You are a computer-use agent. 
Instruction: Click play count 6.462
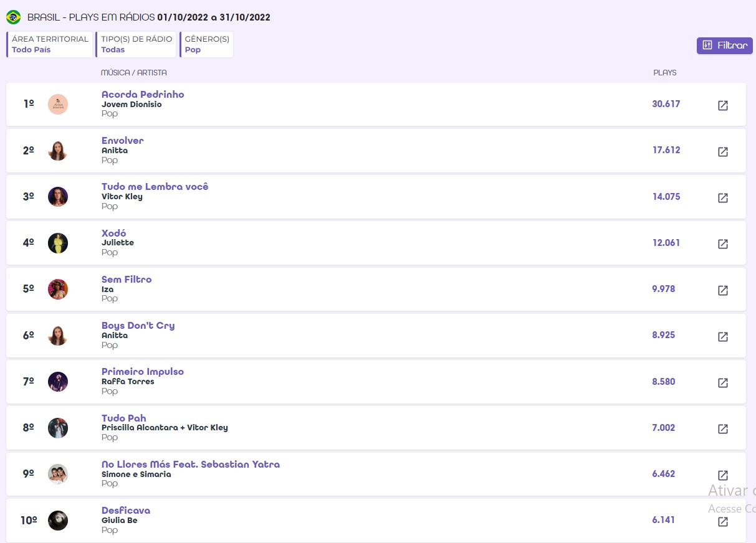coord(664,474)
